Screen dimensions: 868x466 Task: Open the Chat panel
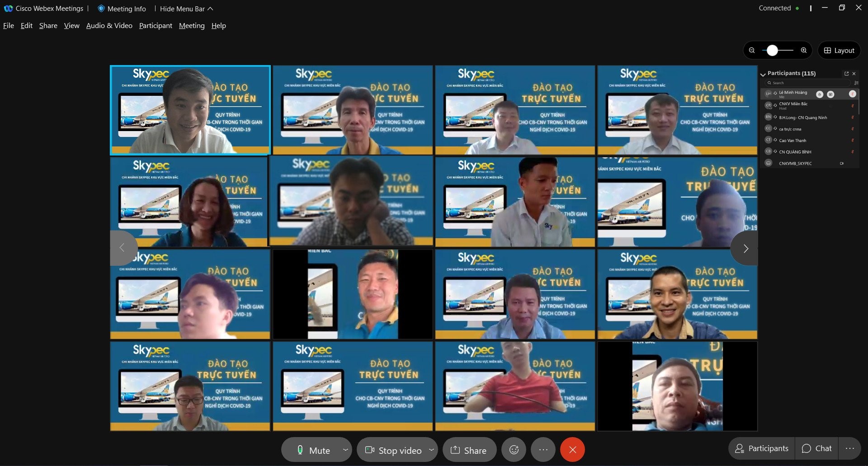(x=816, y=448)
